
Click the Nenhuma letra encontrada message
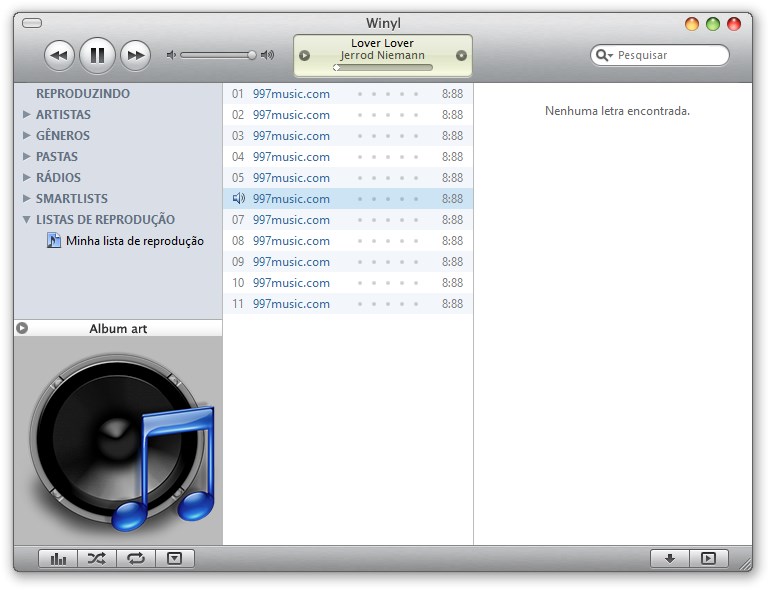pyautogui.click(x=617, y=111)
